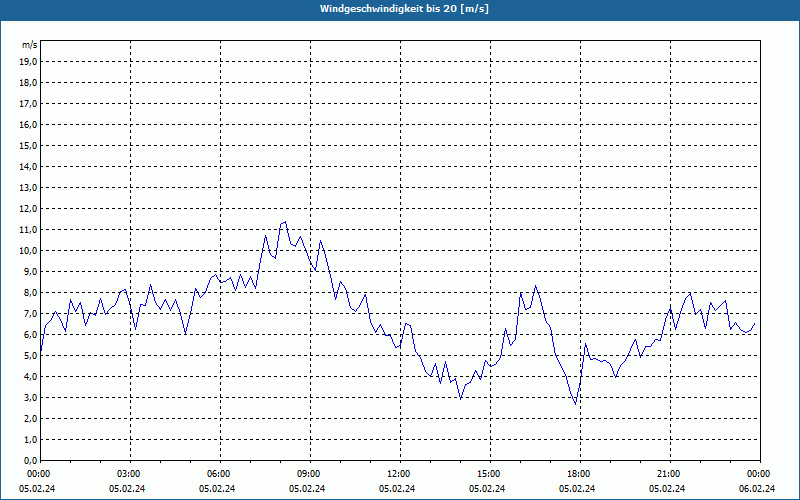Click the '5,0' y-axis value
Screen dimensions: 800x500
tap(30, 356)
